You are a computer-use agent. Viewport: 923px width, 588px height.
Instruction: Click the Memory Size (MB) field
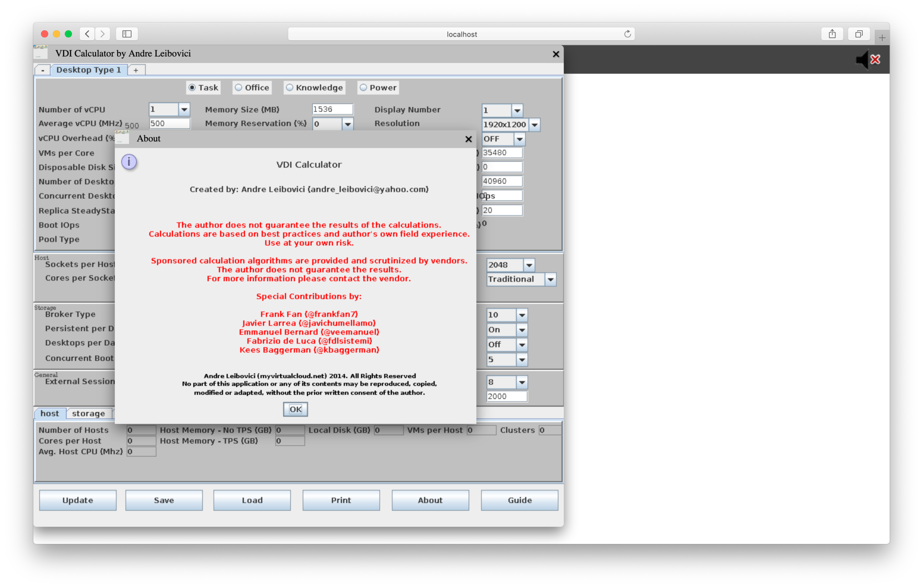coord(332,109)
